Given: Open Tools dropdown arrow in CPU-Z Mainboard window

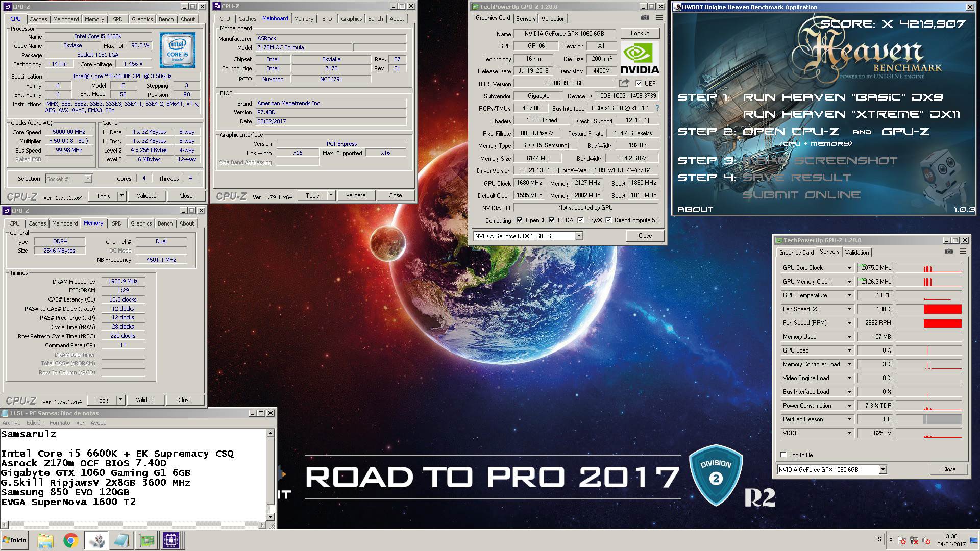Looking at the screenshot, I should [x=331, y=195].
